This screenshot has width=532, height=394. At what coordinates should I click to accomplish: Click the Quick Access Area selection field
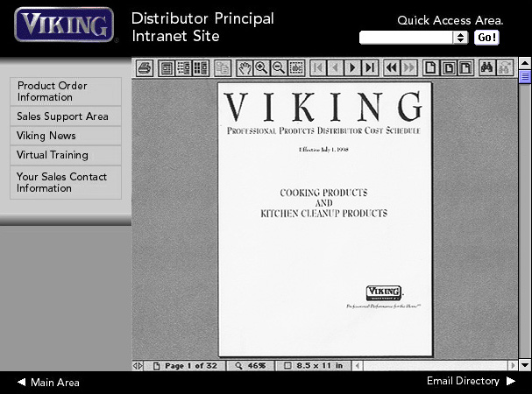coord(406,38)
